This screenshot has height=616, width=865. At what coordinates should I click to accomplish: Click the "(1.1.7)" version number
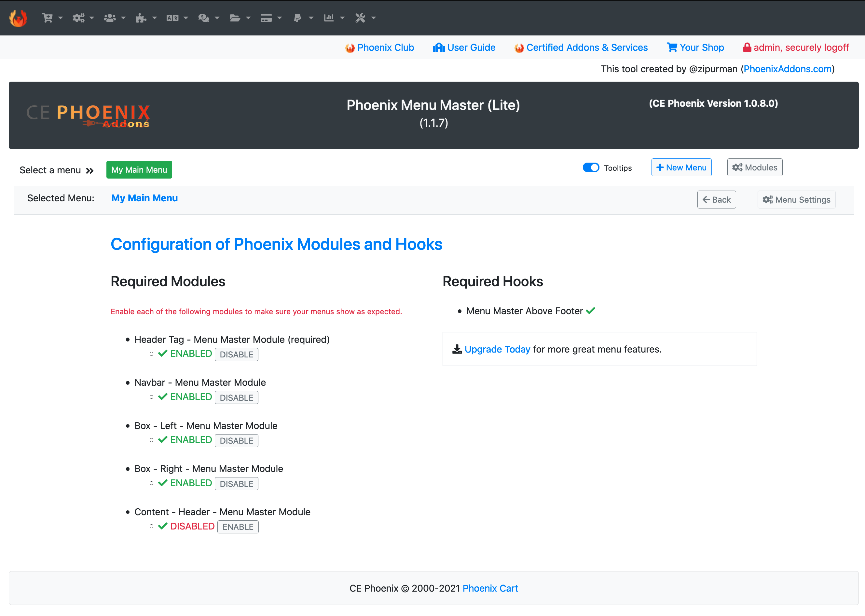[433, 123]
